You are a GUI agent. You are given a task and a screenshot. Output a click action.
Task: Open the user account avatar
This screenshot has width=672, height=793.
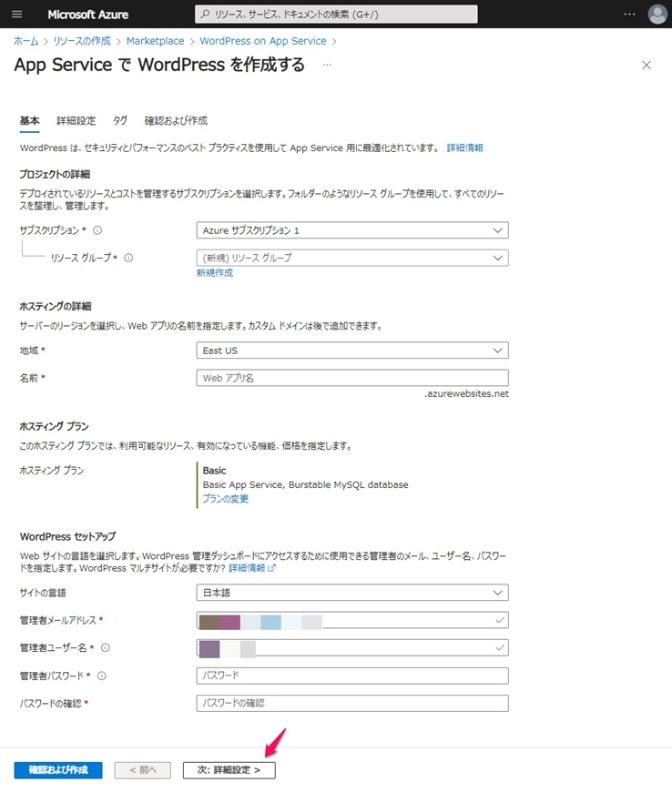click(x=657, y=15)
